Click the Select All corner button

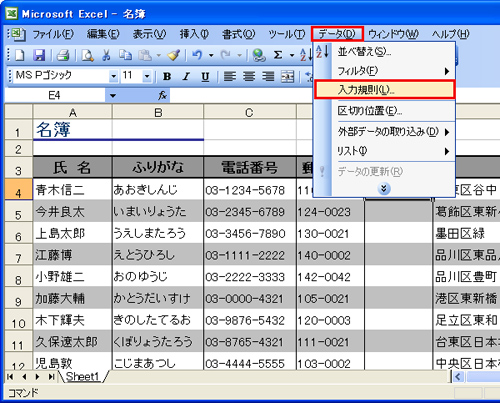[x=19, y=111]
